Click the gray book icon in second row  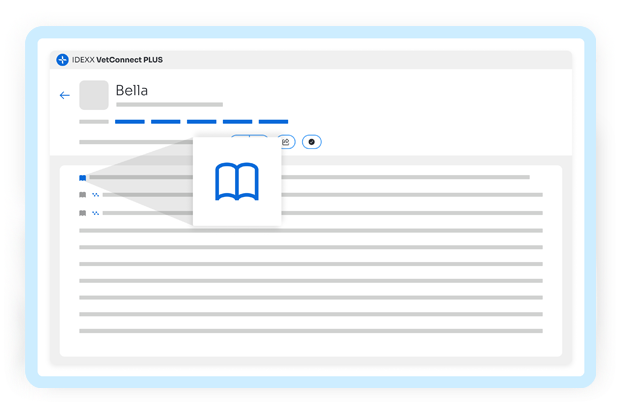82,195
